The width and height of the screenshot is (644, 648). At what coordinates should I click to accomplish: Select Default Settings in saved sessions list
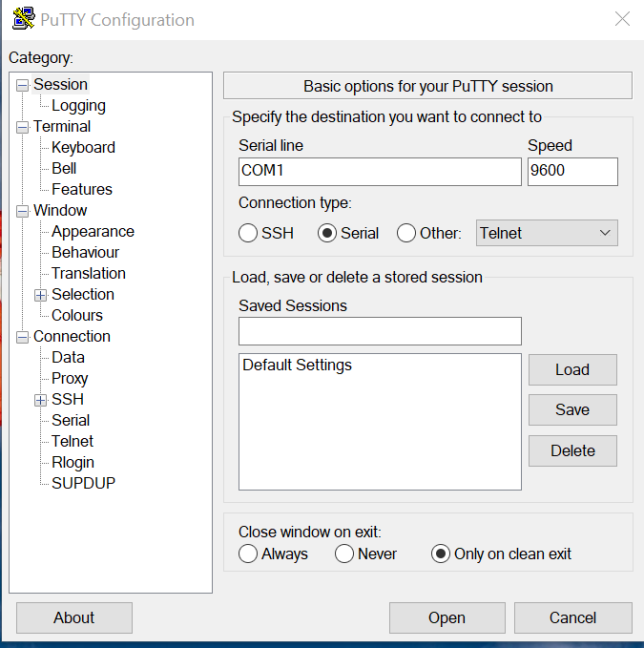click(x=297, y=366)
